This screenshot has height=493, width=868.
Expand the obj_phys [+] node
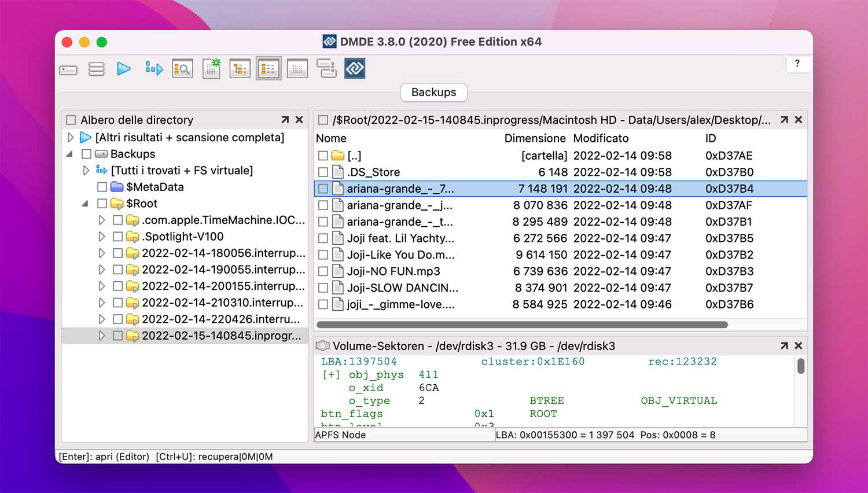pos(331,374)
